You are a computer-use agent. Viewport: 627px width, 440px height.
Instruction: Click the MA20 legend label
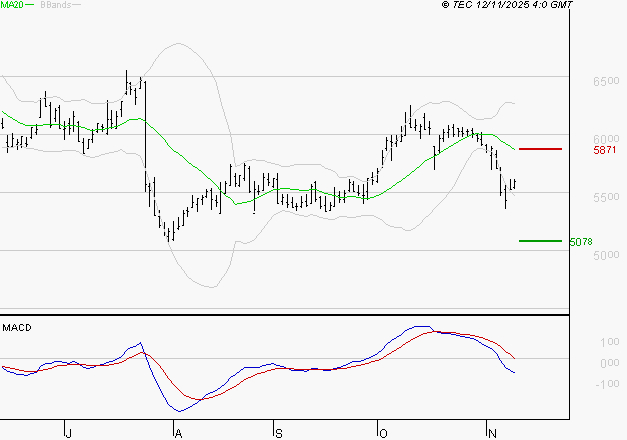pos(12,4)
